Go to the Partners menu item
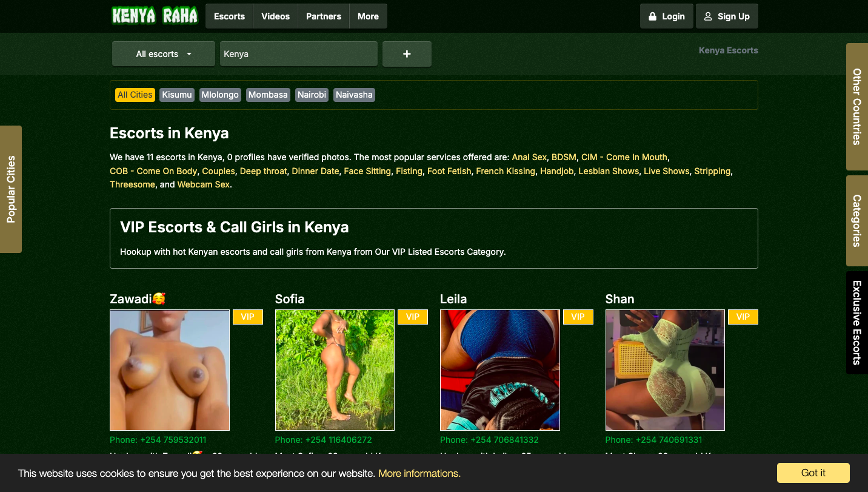The image size is (868, 492). tap(323, 16)
